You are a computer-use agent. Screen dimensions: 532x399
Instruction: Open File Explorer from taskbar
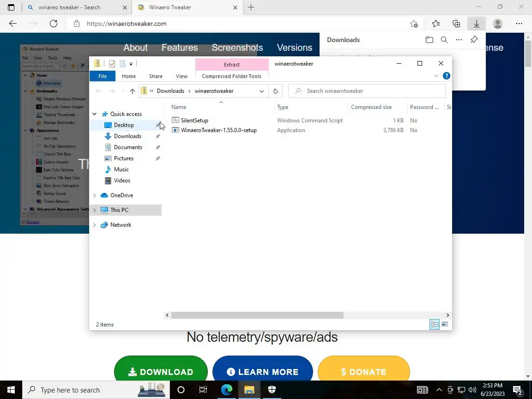[249, 390]
